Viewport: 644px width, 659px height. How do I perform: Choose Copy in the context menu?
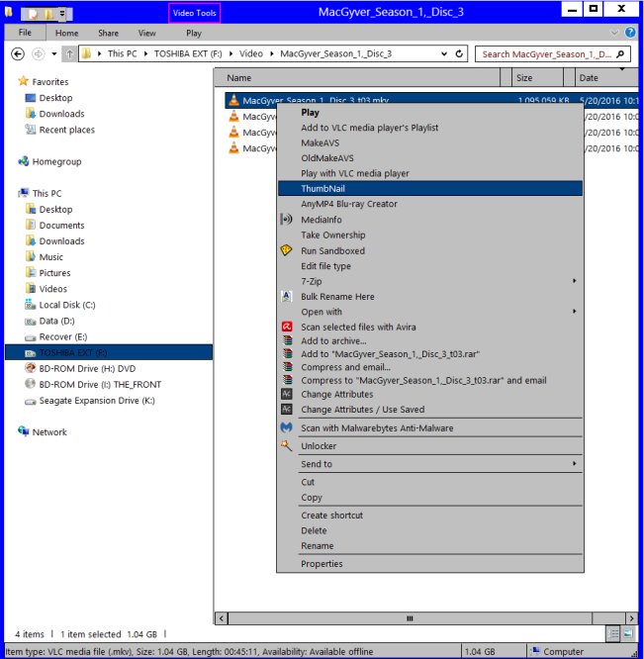pos(429,497)
